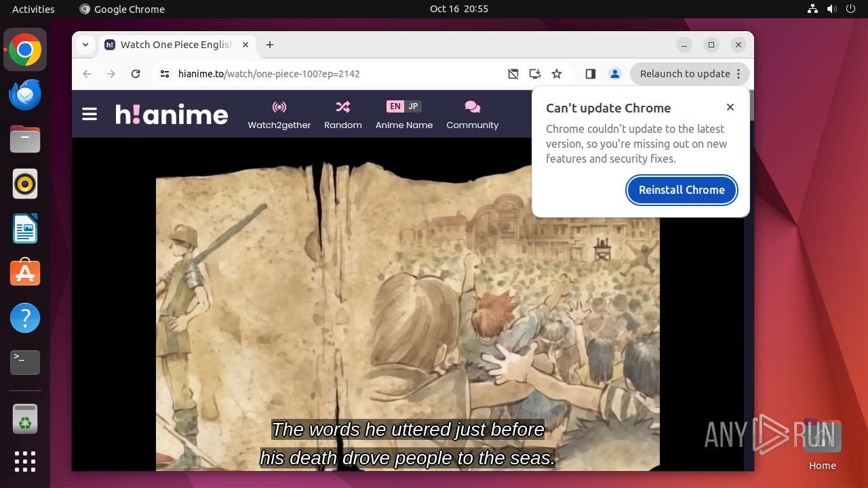Viewport: 868px width, 488px height.
Task: Click the One Piece video player
Action: point(408,305)
